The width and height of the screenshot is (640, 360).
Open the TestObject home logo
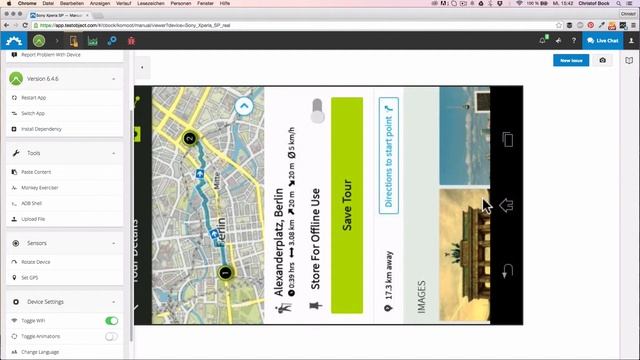(14, 41)
